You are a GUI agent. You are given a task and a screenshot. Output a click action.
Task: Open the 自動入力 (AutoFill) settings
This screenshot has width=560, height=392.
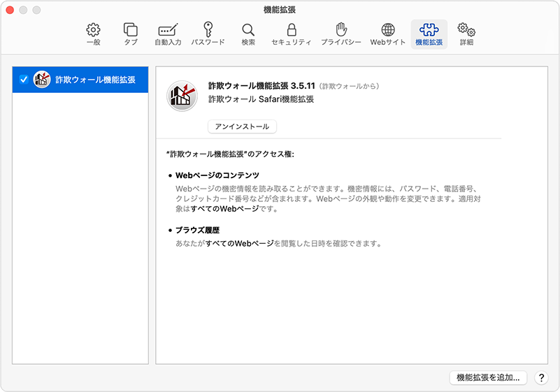(168, 34)
